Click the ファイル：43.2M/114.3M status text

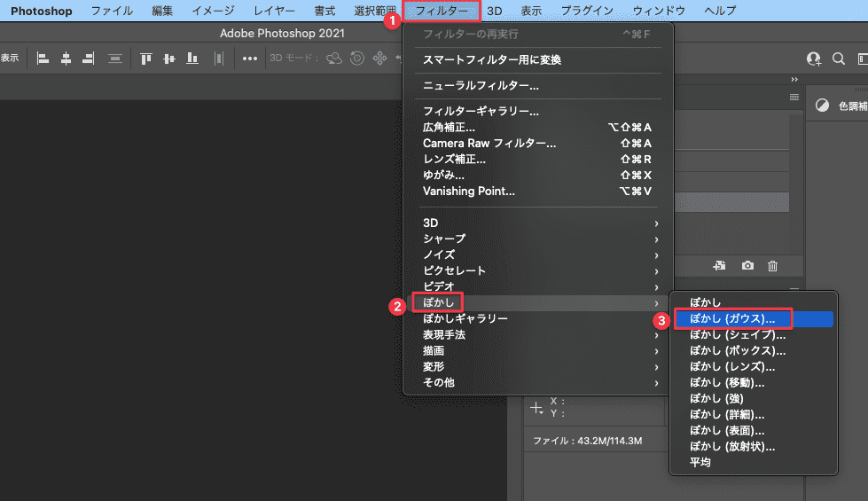pos(587,442)
